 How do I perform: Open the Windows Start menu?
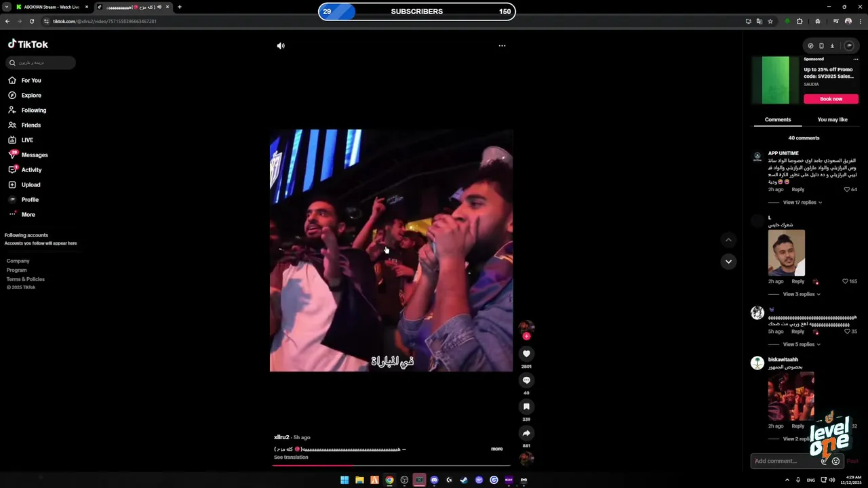pos(344,480)
